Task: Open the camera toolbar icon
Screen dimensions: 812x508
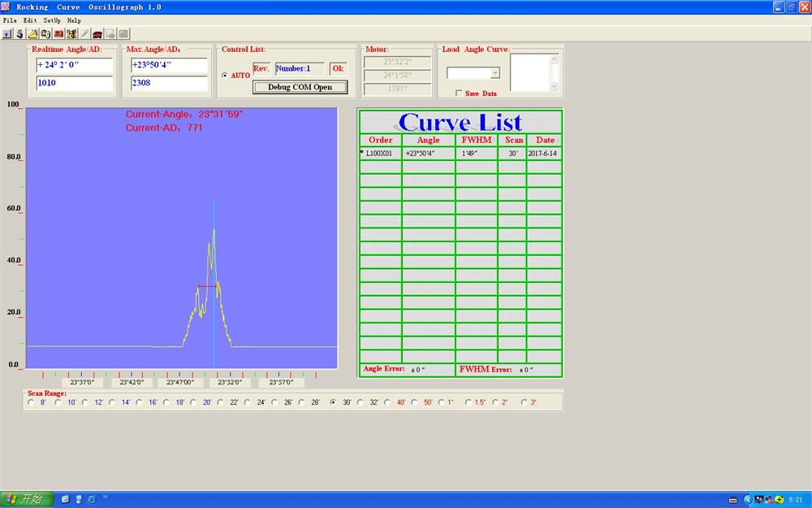Action: click(45, 33)
